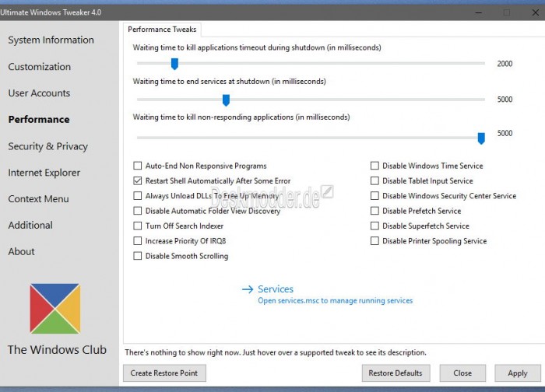Check Increase Priority Of IRQ8
545x392 pixels.
(x=138, y=240)
